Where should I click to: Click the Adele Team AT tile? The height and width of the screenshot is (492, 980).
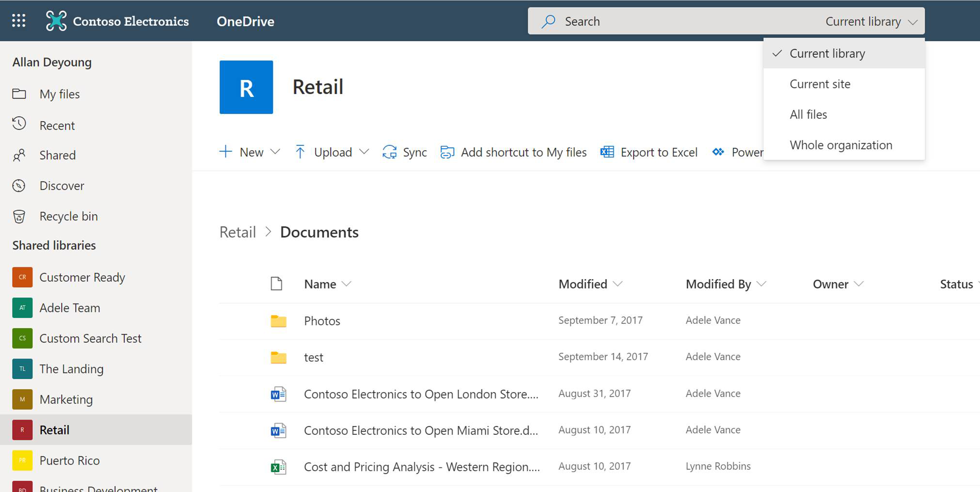[22, 308]
